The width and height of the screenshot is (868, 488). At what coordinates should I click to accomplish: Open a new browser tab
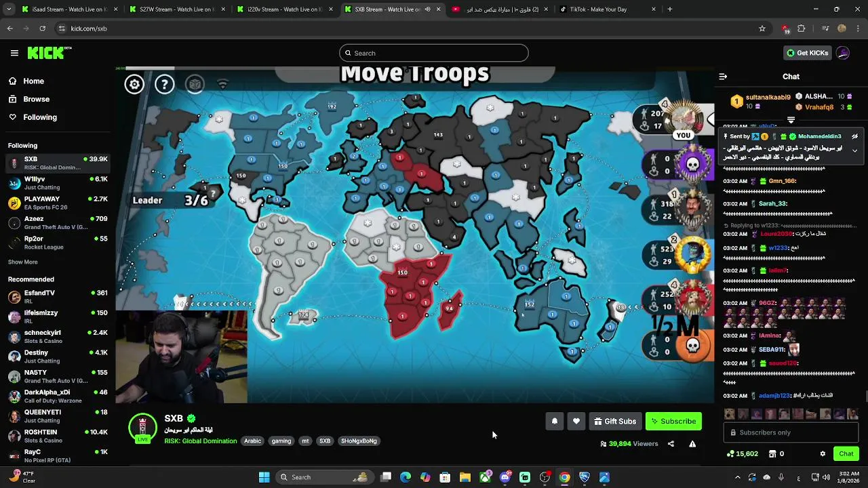point(670,9)
